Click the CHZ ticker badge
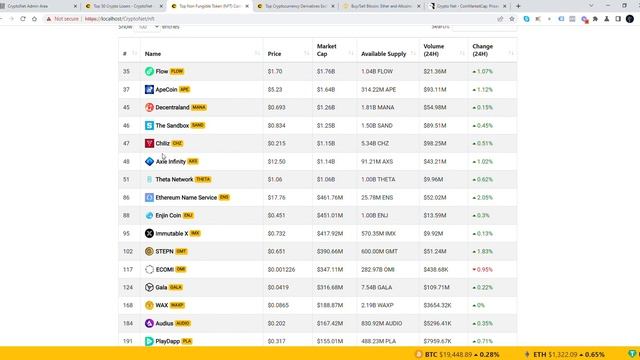Image resolution: width=640 pixels, height=360 pixels. pos(177,143)
